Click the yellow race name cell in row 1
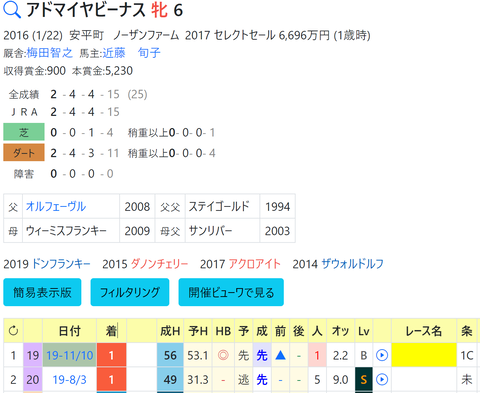The width and height of the screenshot is (480, 393). (x=424, y=355)
